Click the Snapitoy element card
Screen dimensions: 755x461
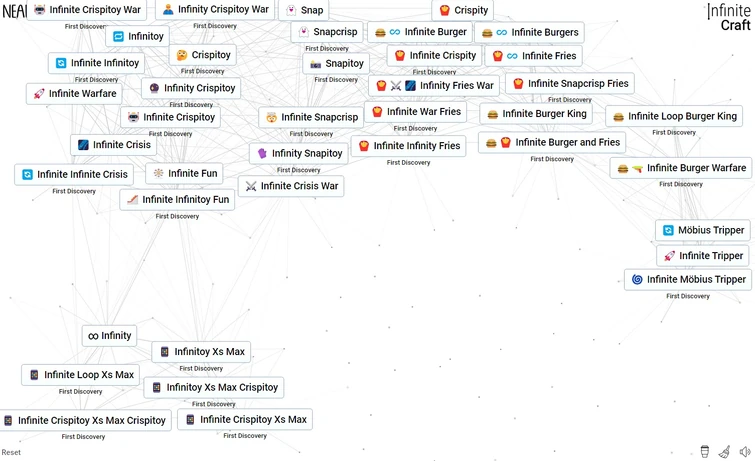click(x=336, y=64)
